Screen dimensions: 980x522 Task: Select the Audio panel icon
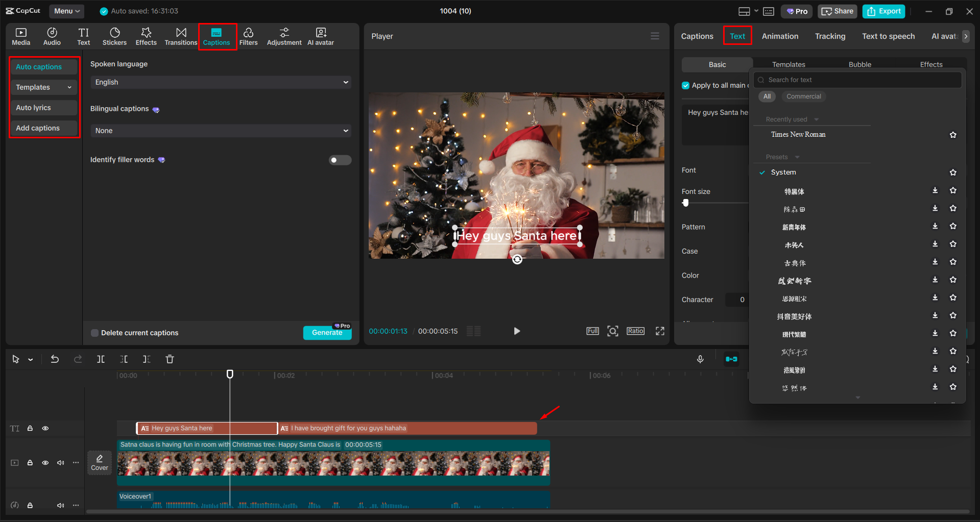pos(52,36)
